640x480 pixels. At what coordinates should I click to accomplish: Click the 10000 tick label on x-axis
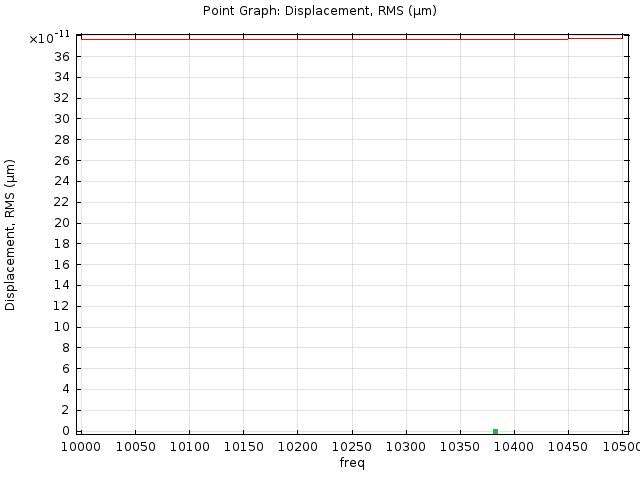tap(81, 446)
